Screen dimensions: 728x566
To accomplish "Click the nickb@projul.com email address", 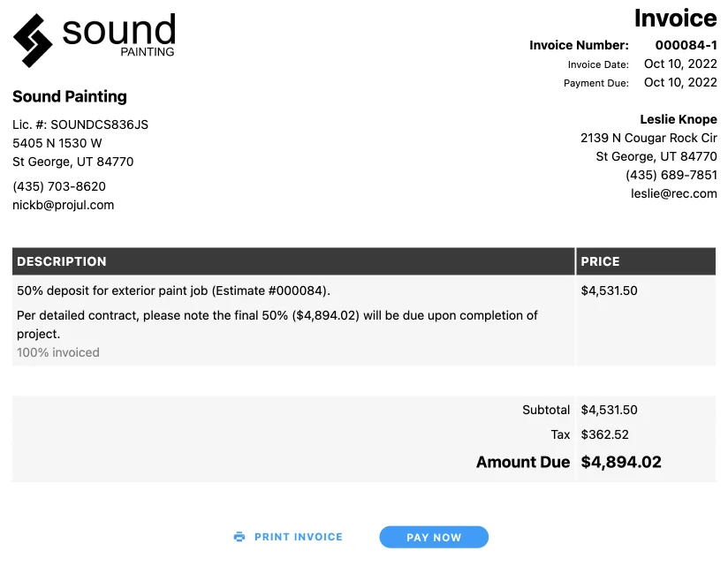I will click(x=64, y=205).
